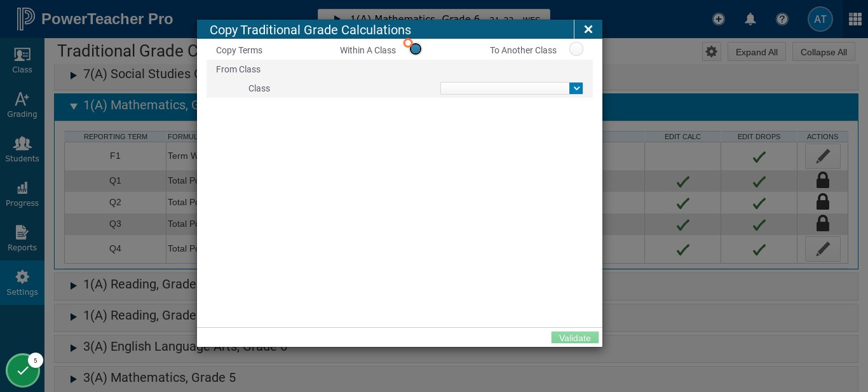Click the Edit Drops checkmark for Q1
This screenshot has width=868, height=392.
[759, 182]
